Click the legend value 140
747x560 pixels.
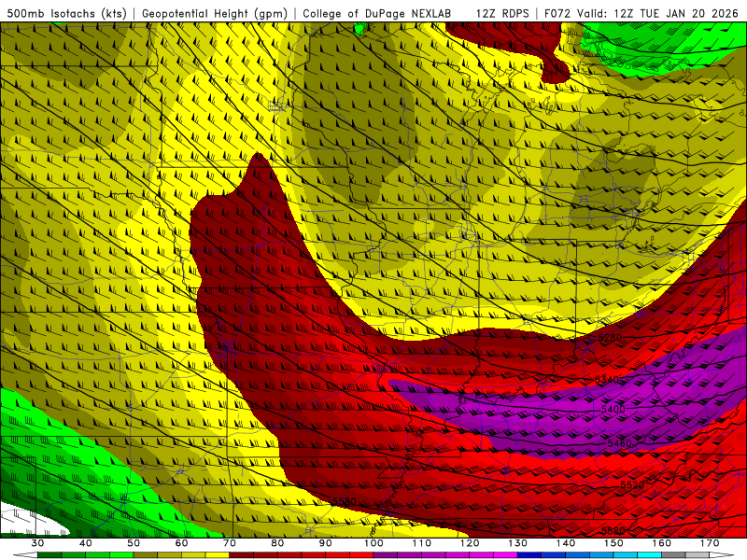coord(566,543)
